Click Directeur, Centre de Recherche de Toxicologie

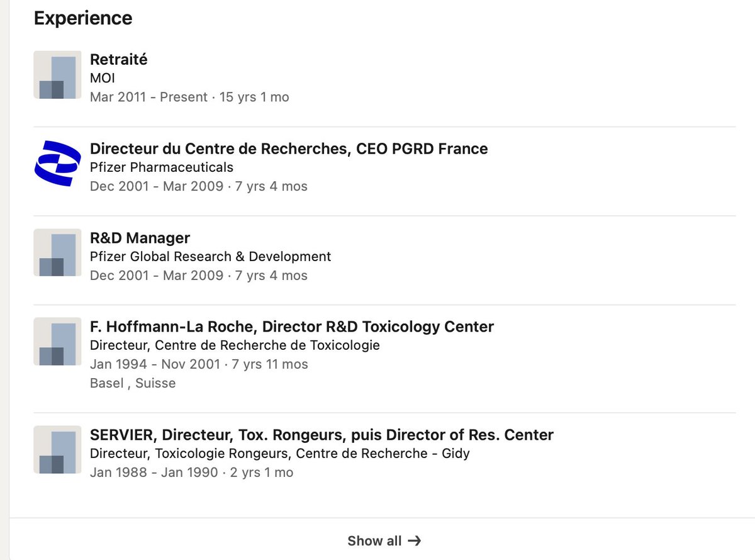pyautogui.click(x=235, y=345)
